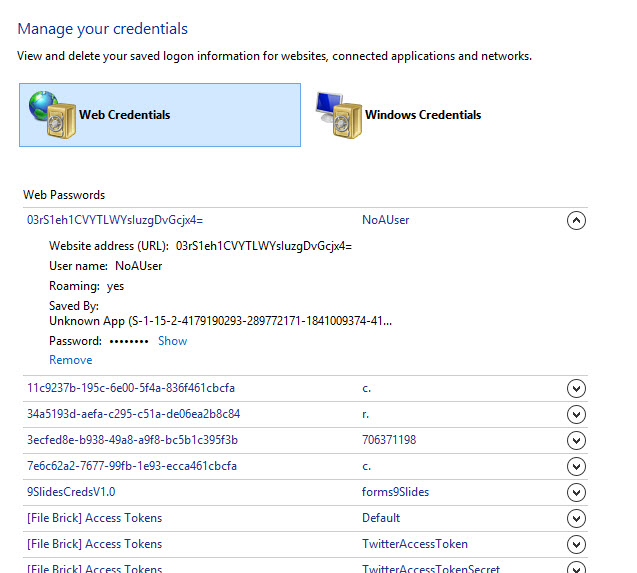Click the "c." user name in 7e6c62a2 row

[x=366, y=467]
